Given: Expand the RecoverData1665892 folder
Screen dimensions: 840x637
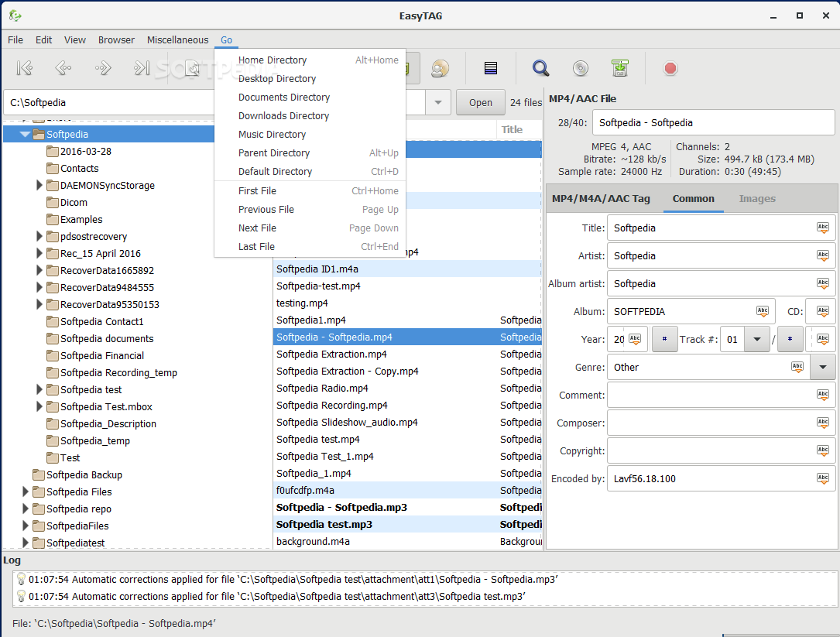Looking at the screenshot, I should [39, 271].
